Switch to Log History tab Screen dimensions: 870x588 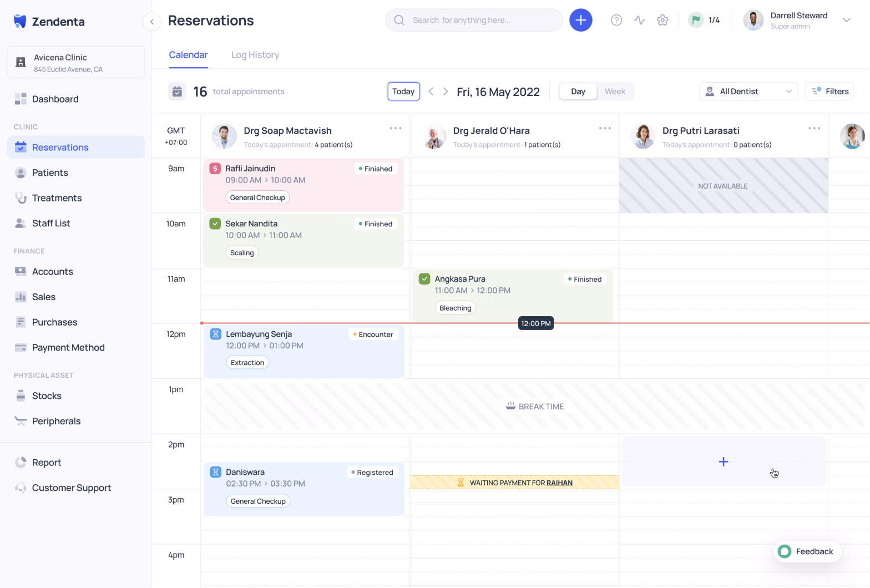pyautogui.click(x=255, y=55)
